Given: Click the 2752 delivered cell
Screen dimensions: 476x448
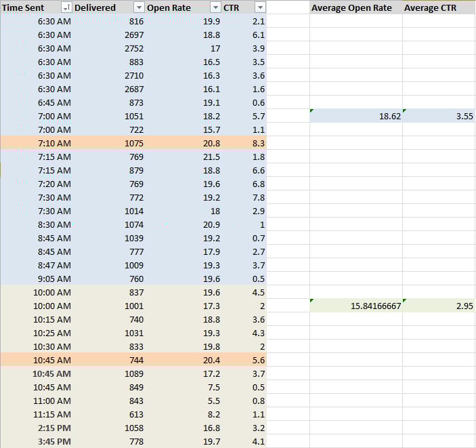Looking at the screenshot, I should (109, 48).
